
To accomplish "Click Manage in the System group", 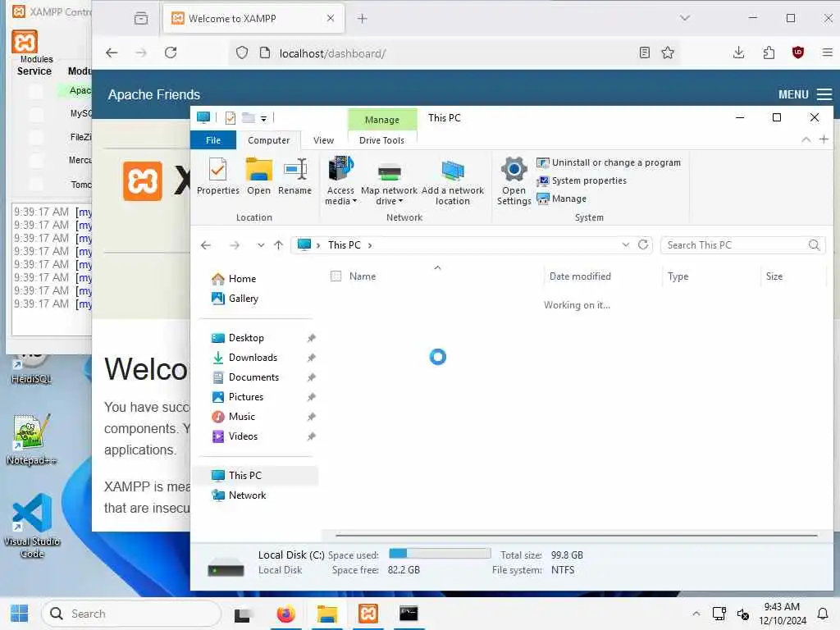I will point(561,199).
